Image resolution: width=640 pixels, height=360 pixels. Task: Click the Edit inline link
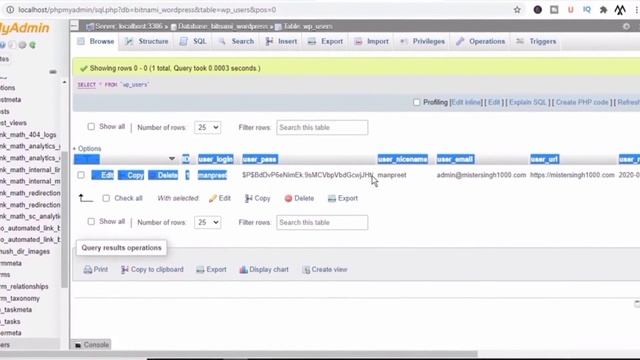(x=465, y=102)
